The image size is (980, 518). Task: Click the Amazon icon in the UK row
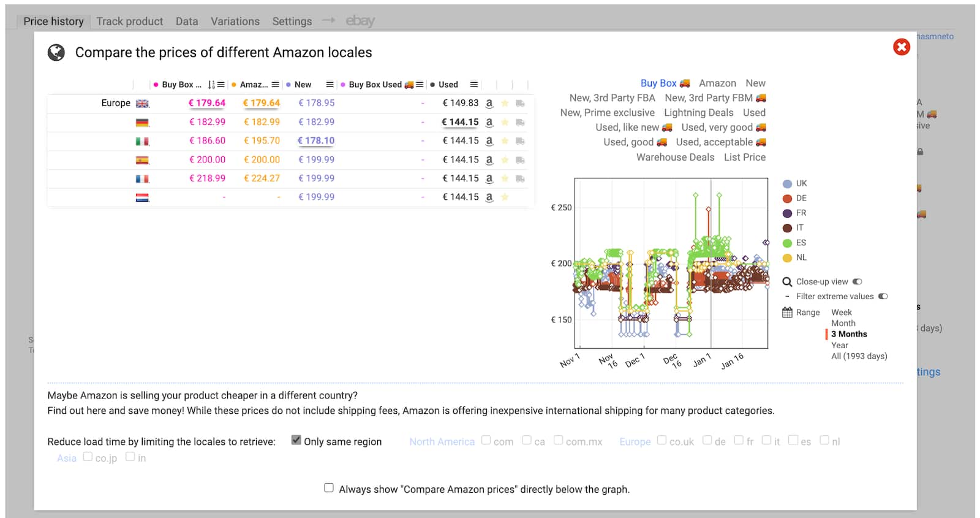[x=489, y=104]
